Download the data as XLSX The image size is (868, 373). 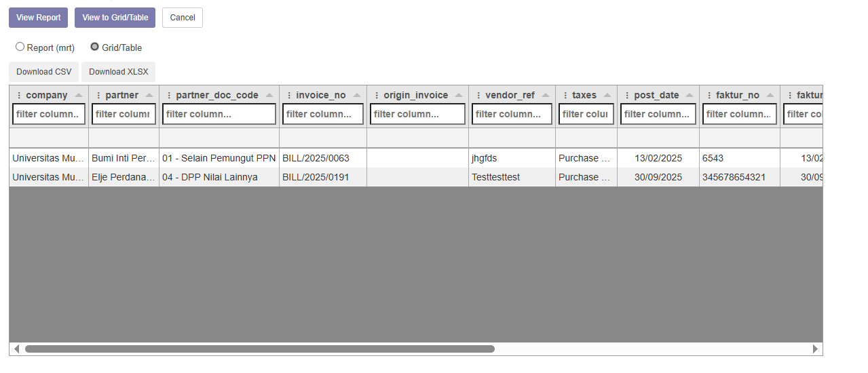point(118,72)
